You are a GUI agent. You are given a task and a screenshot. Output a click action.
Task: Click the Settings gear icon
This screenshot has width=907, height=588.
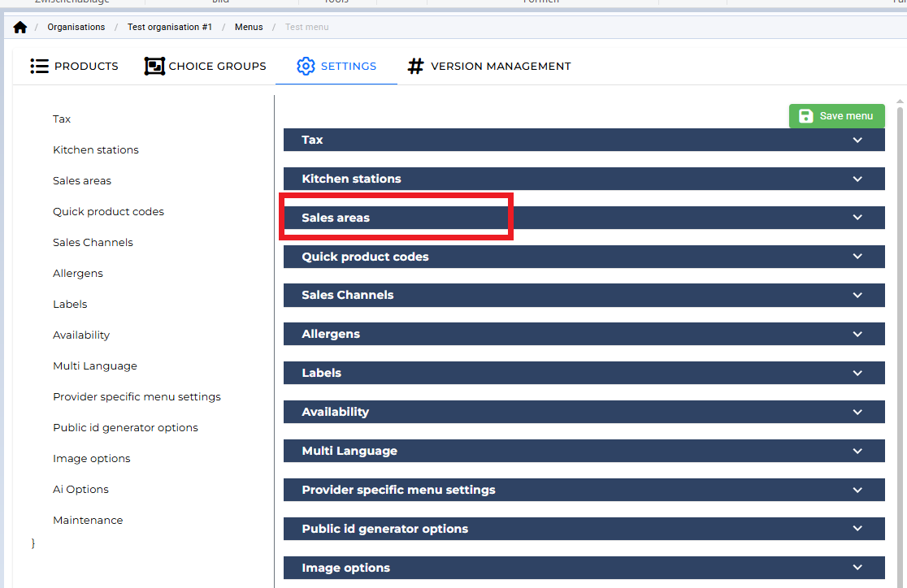306,67
